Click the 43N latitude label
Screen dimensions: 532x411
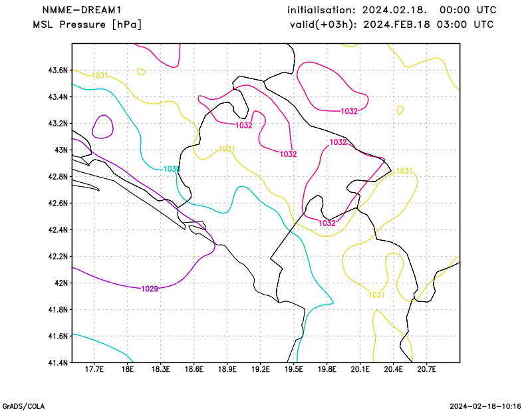coord(61,150)
